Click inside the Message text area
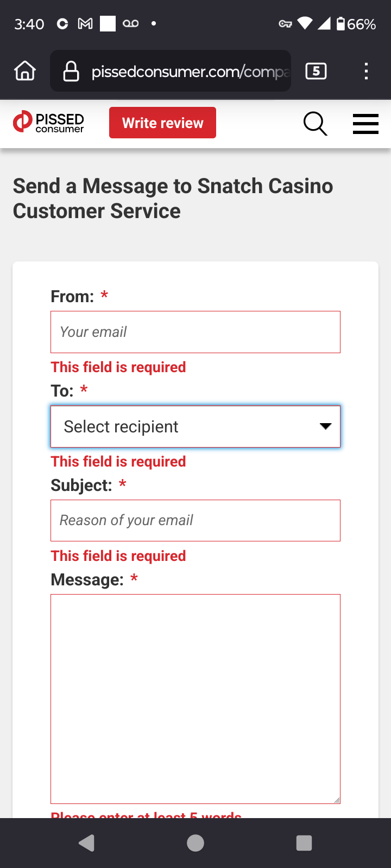The width and height of the screenshot is (391, 868). point(195,699)
